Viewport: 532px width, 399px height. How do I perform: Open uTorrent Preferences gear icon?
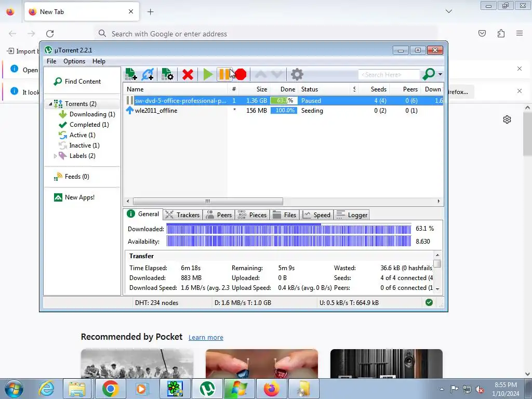297,74
